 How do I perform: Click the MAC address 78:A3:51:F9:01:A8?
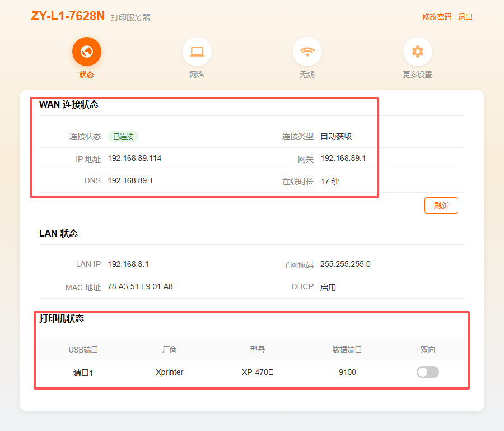pyautogui.click(x=140, y=286)
